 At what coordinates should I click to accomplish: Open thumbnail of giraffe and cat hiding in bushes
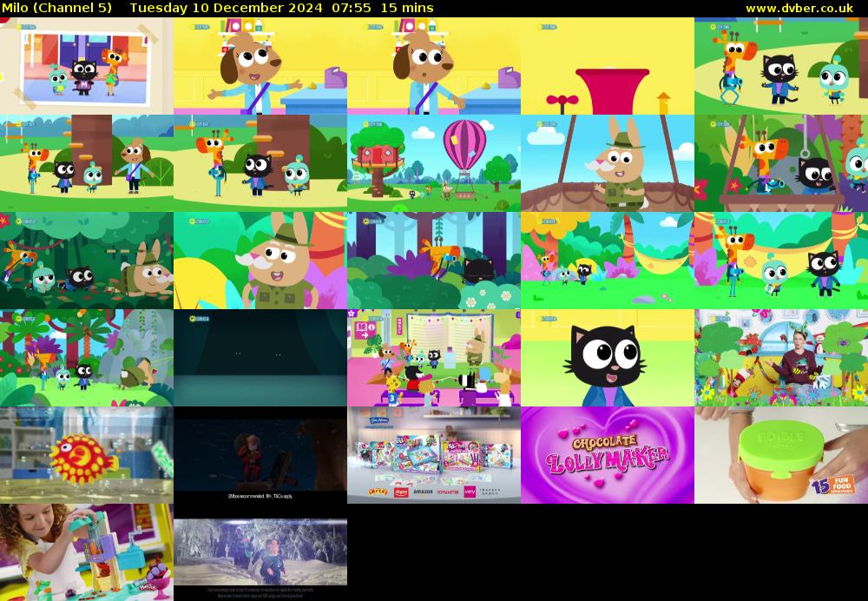pos(433,261)
